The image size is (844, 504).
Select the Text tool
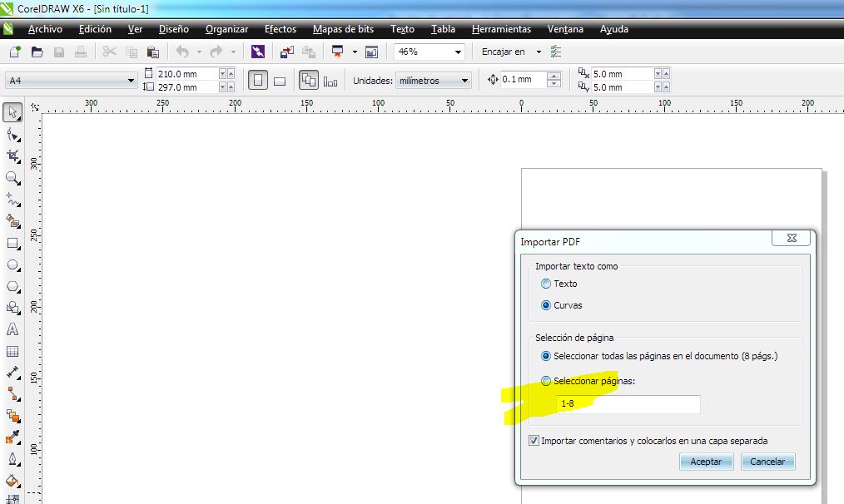[x=13, y=329]
